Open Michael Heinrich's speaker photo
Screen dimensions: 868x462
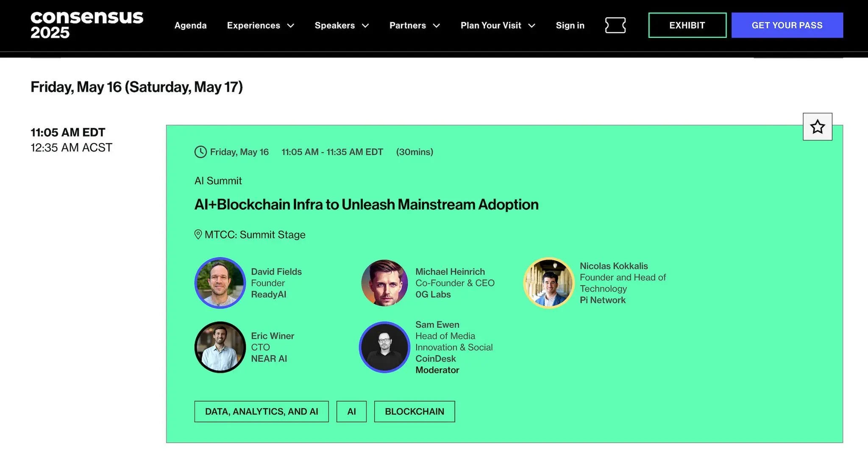[384, 283]
